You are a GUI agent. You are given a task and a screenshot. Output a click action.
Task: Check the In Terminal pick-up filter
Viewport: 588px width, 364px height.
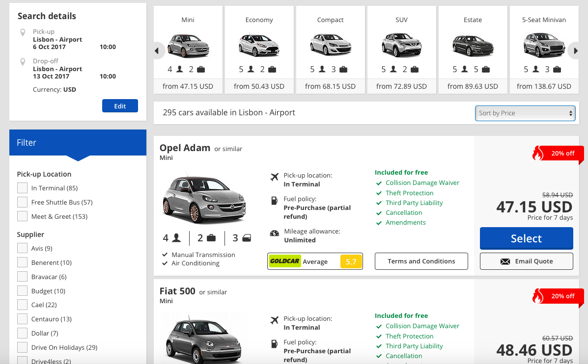click(x=22, y=188)
